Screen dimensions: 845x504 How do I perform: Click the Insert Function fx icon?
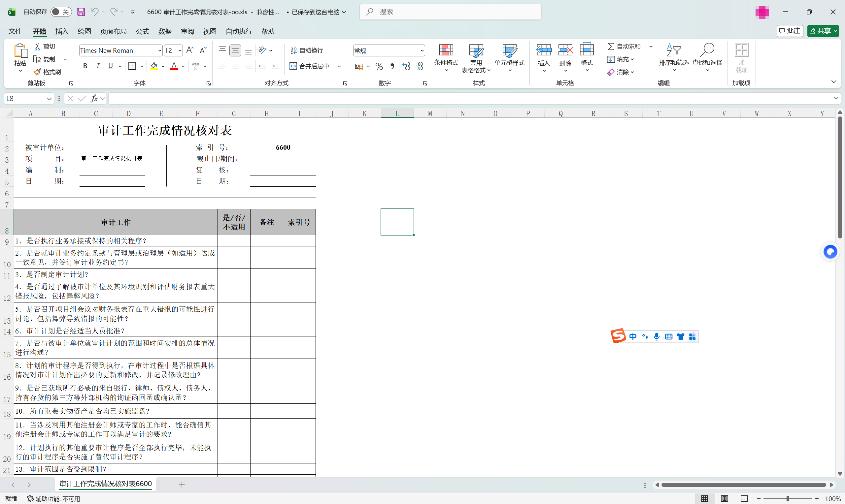(x=94, y=99)
